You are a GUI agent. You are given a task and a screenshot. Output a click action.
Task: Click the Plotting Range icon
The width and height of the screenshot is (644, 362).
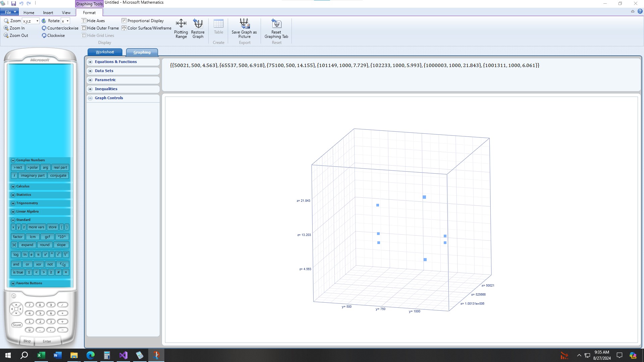point(181,24)
